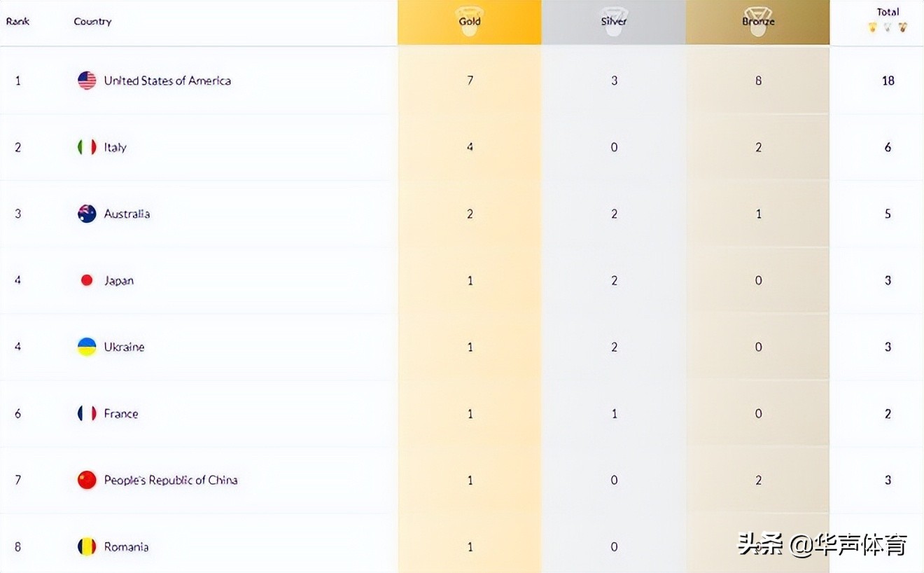Click the Rank column header
Image resolution: width=924 pixels, height=573 pixels.
18,22
